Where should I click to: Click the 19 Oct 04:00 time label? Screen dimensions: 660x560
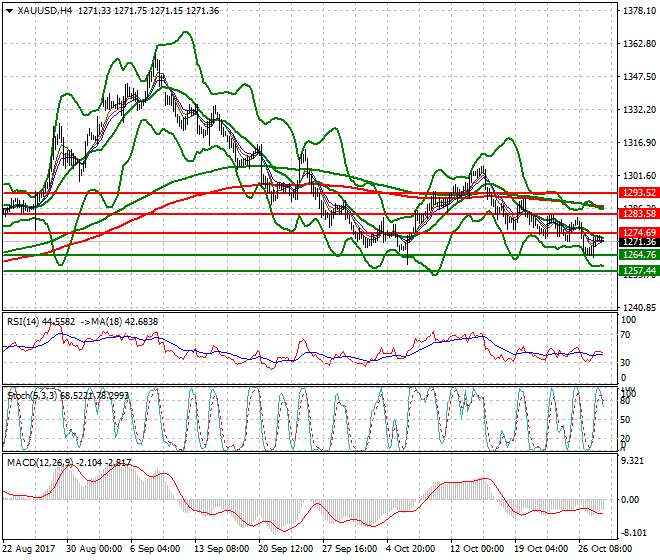(x=541, y=549)
